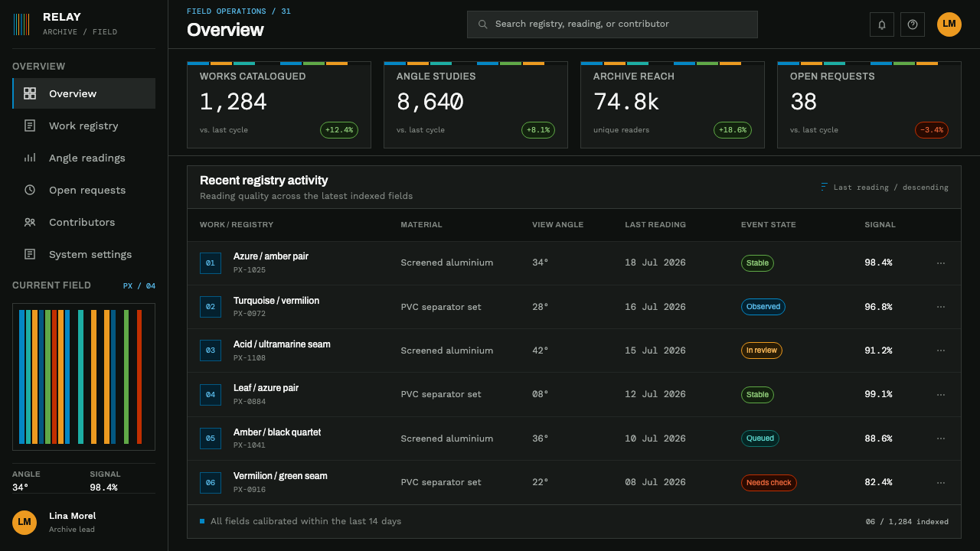Click the Observed status badge
This screenshot has height=551, width=980.
pos(763,307)
